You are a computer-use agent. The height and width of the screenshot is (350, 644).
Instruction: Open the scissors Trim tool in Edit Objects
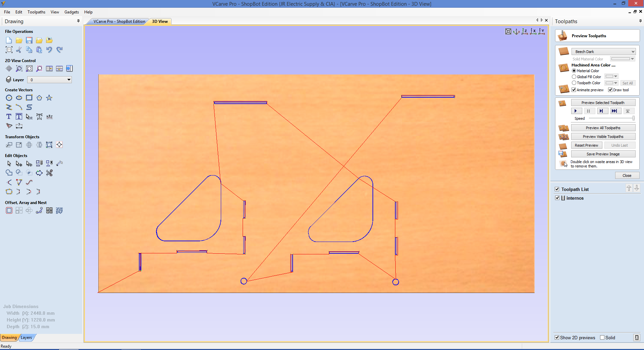click(x=49, y=173)
